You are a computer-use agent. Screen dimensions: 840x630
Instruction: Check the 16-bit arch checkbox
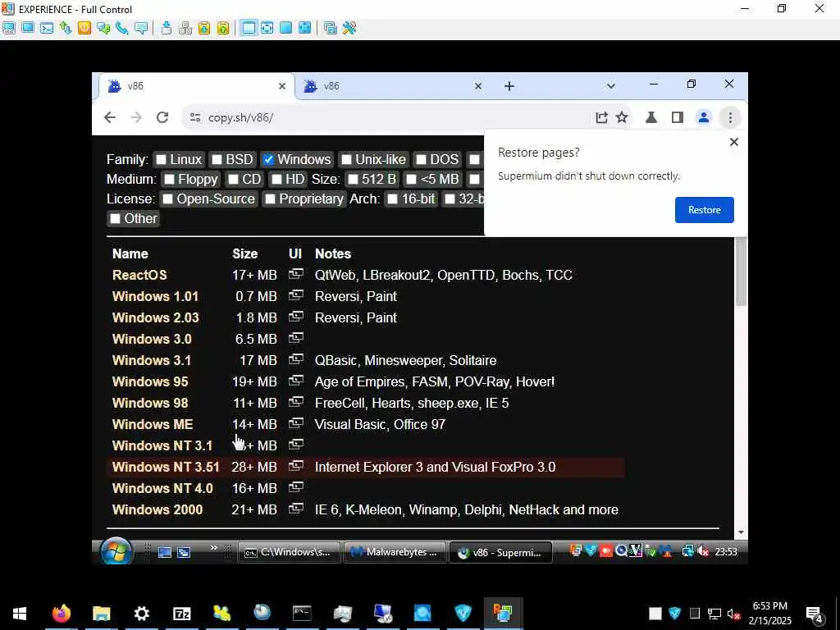(393, 199)
